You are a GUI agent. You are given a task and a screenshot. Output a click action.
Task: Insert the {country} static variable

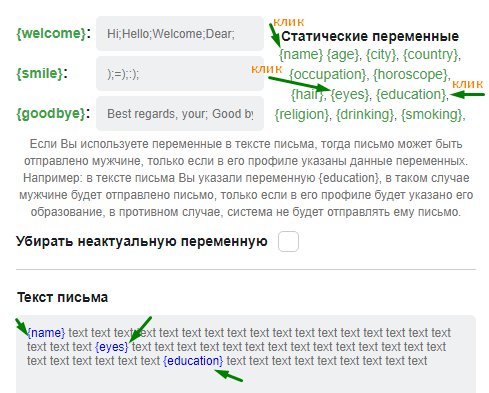pyautogui.click(x=430, y=54)
